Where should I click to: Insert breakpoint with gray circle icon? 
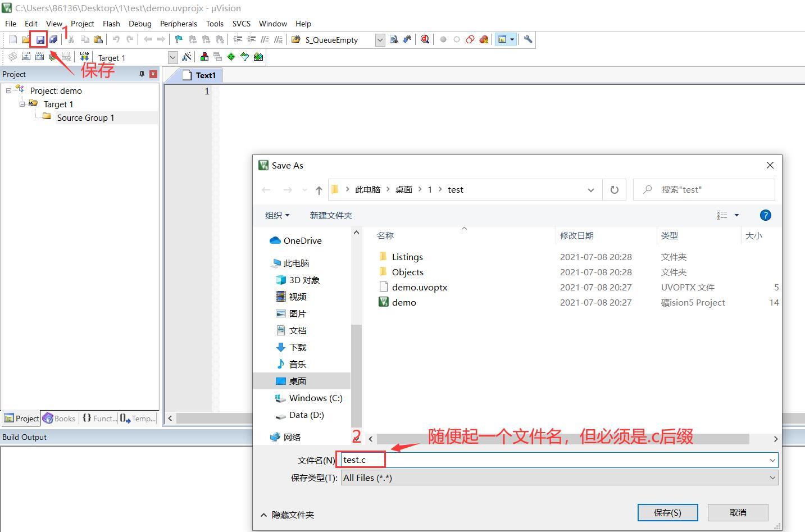coord(443,39)
